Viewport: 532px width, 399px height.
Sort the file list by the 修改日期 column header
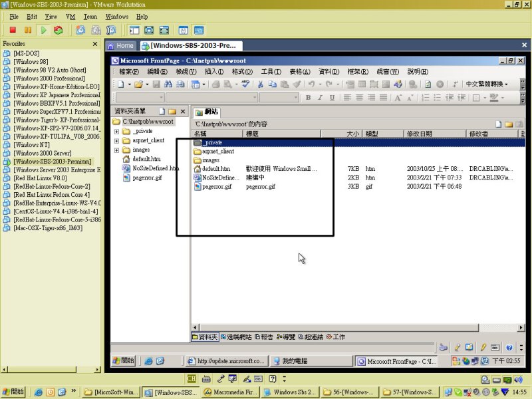(x=435, y=134)
